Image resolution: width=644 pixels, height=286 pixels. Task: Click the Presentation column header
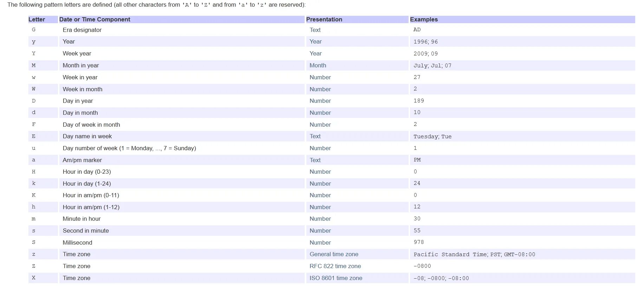(357, 19)
